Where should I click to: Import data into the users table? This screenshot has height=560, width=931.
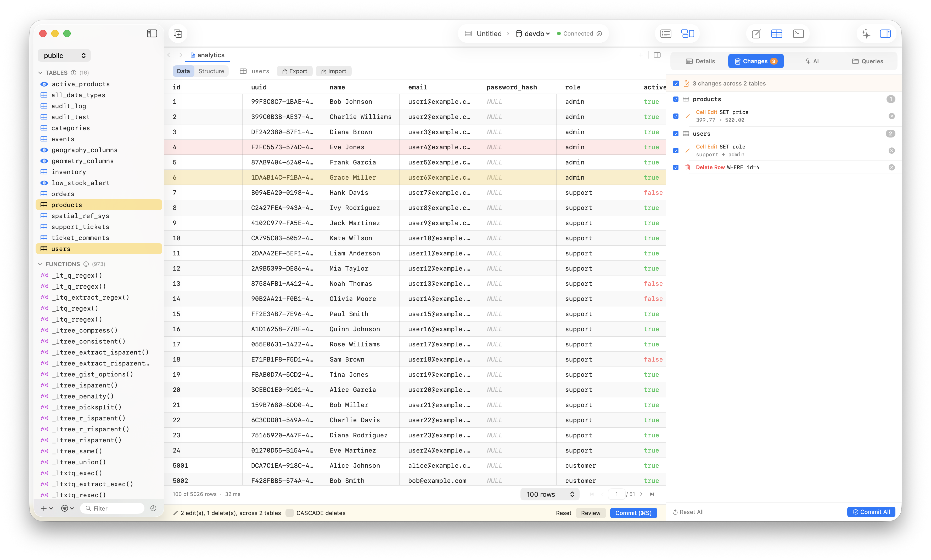[x=334, y=71]
